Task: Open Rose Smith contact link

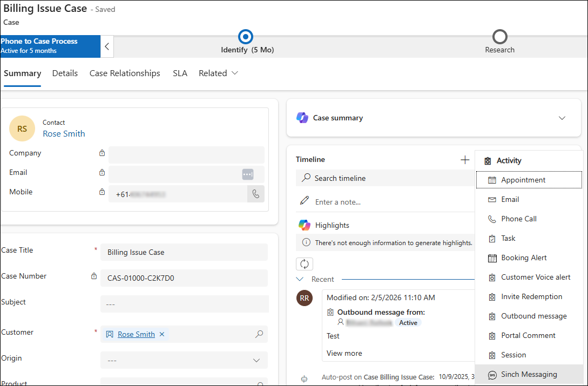Action: pos(64,133)
